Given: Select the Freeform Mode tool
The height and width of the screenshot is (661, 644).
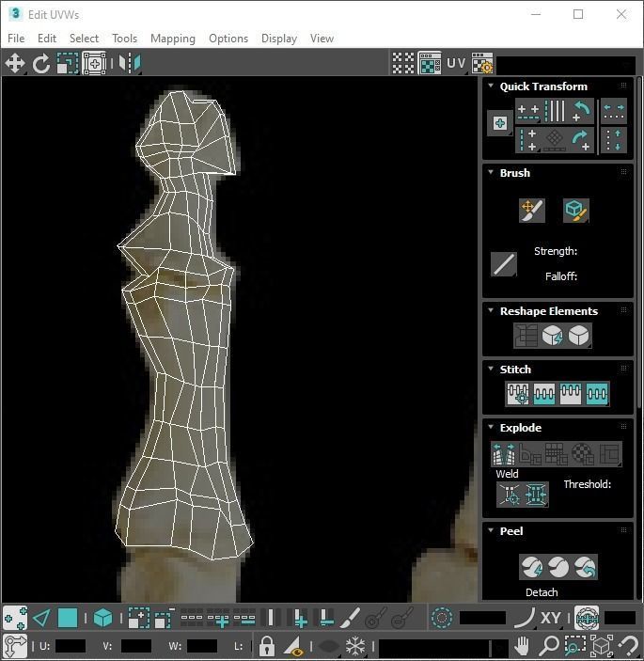Looking at the screenshot, I should click(94, 64).
